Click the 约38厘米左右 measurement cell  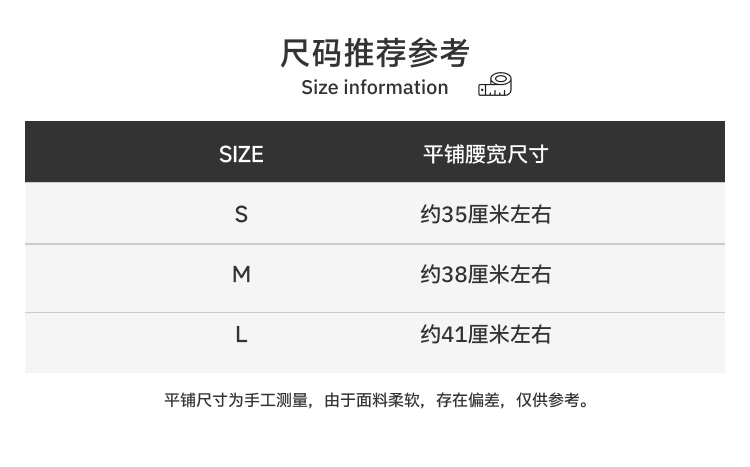[485, 274]
